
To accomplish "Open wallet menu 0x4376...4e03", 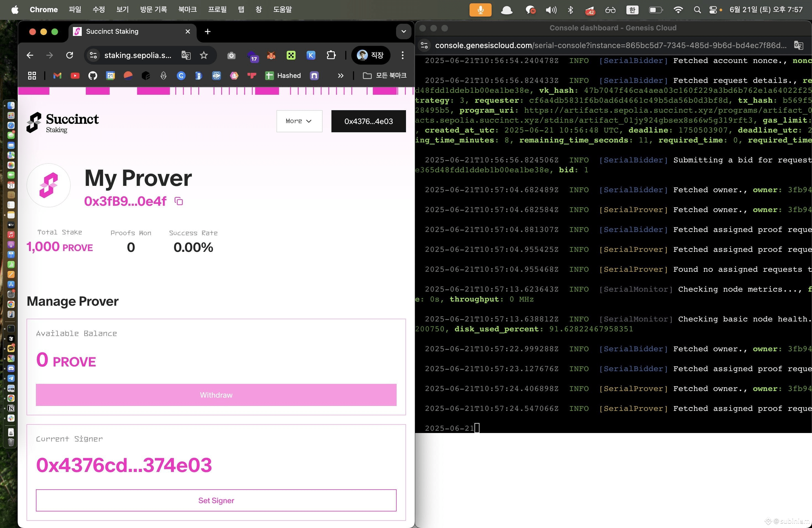I will coord(368,121).
